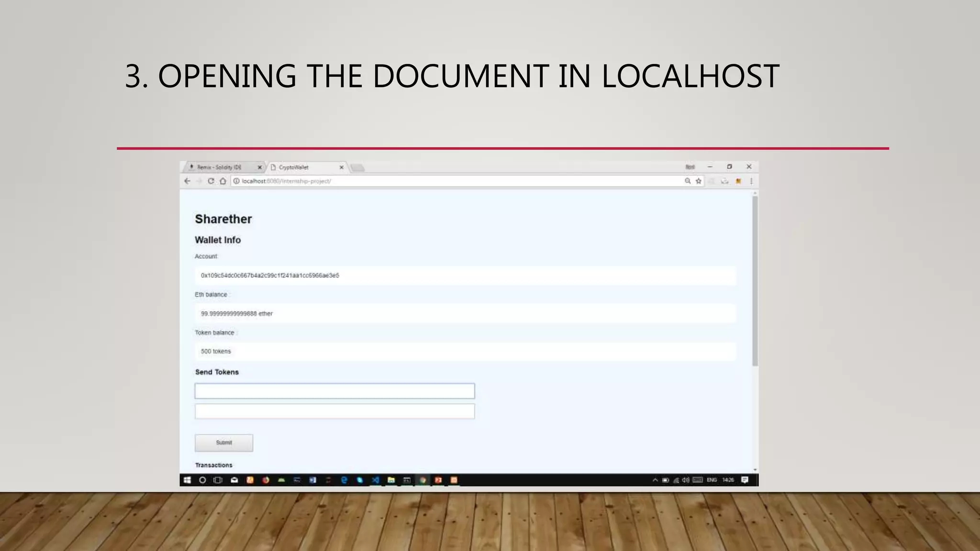Open Task View on the taskbar
Viewport: 980px width, 551px height.
[218, 480]
